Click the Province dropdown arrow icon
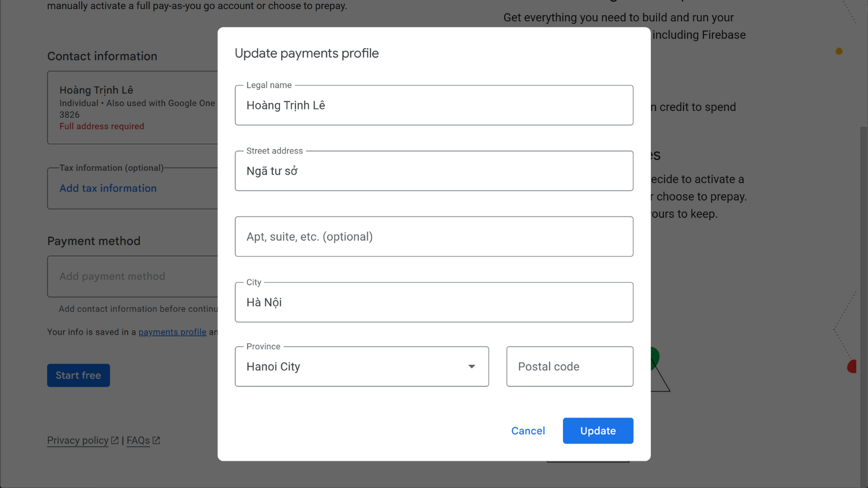This screenshot has width=868, height=488. [x=471, y=367]
